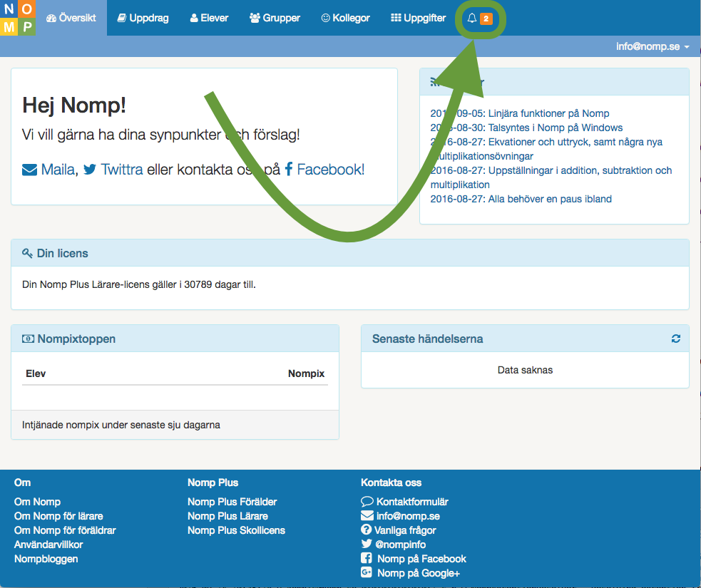Click the Facebook icon in the footer
This screenshot has width=701, height=588.
(x=366, y=558)
